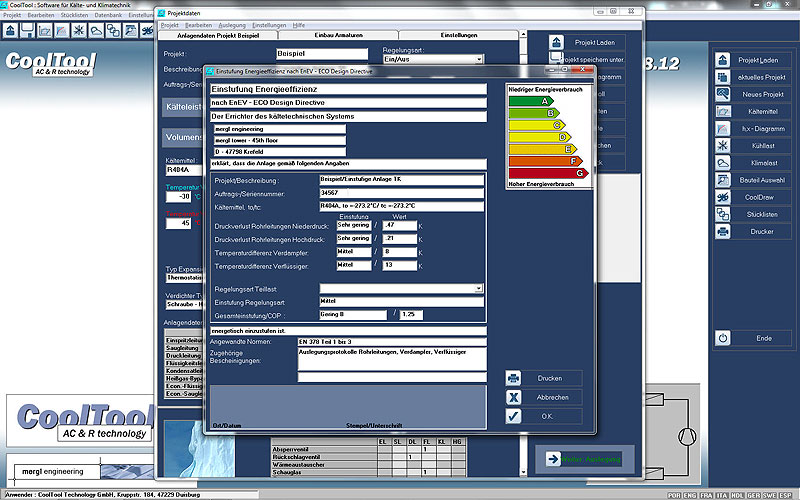Click the Zugehörige Bescheinigungen text field

pos(392,359)
